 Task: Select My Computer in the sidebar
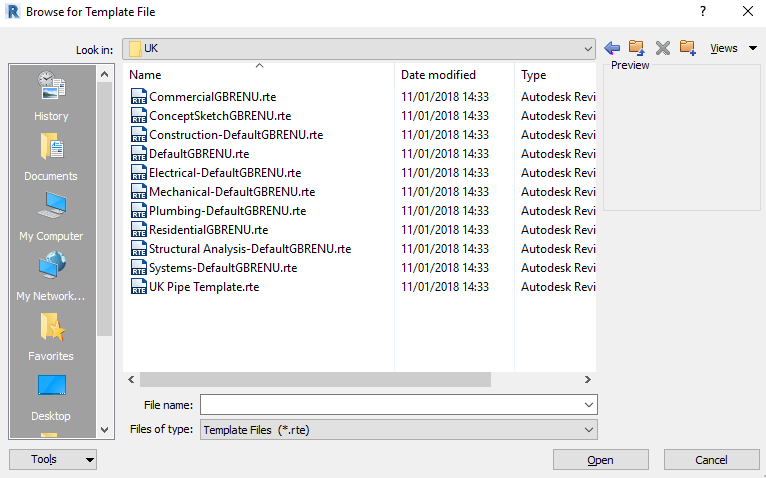[51, 217]
